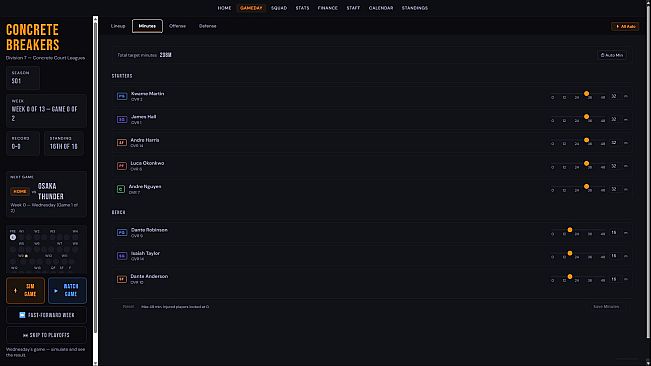Image resolution: width=651 pixels, height=366 pixels.
Task: Open the Stats page
Action: click(x=302, y=8)
